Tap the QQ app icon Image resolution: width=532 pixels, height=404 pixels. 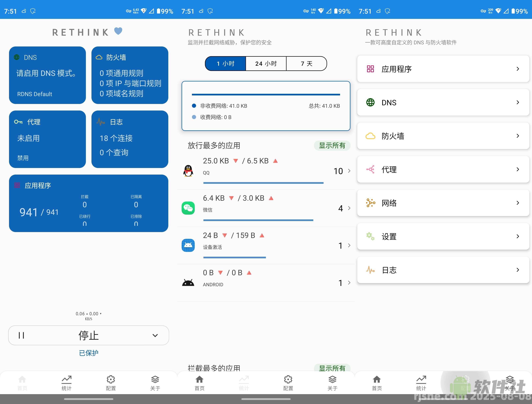(188, 171)
